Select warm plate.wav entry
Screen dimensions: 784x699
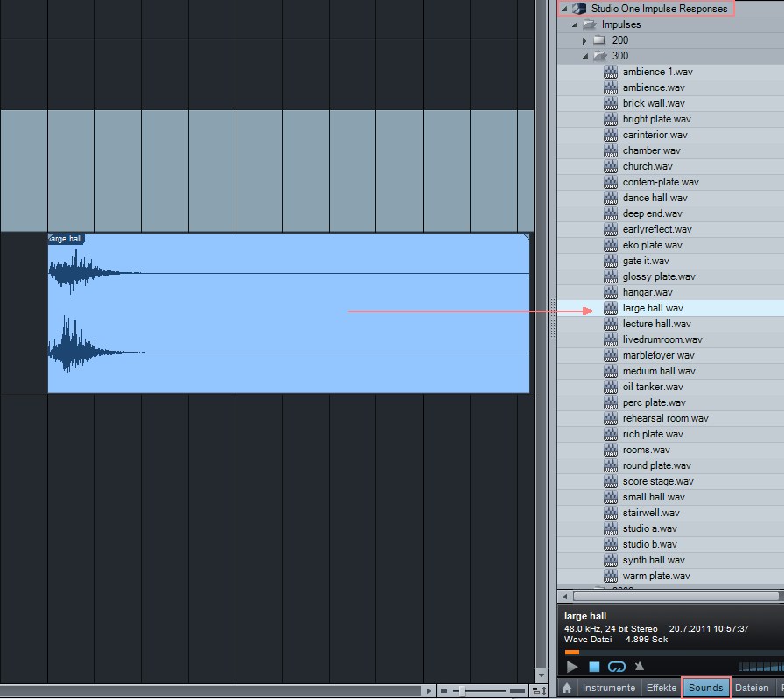(x=670, y=576)
